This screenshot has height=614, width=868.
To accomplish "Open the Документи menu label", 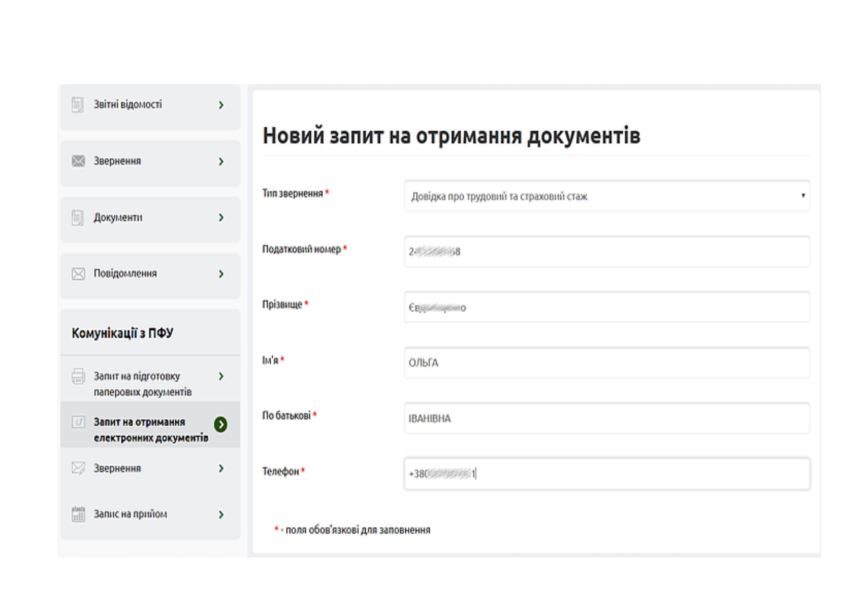I will [118, 217].
